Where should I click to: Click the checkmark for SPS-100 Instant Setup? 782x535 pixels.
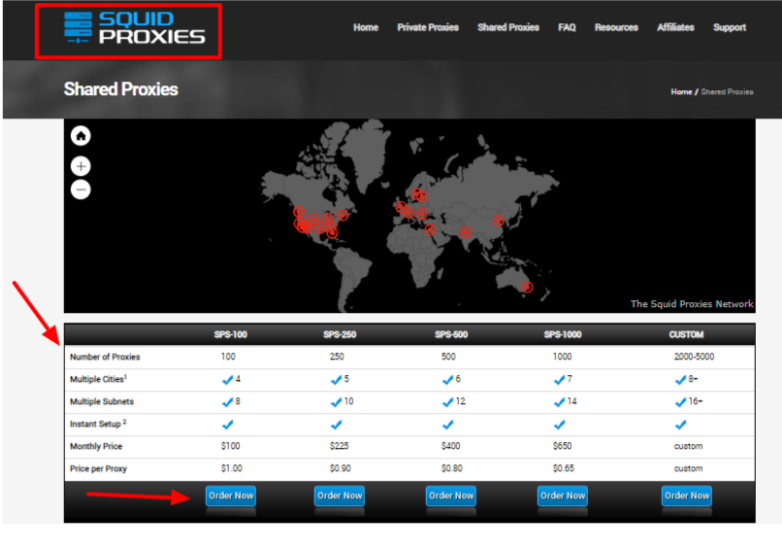227,425
